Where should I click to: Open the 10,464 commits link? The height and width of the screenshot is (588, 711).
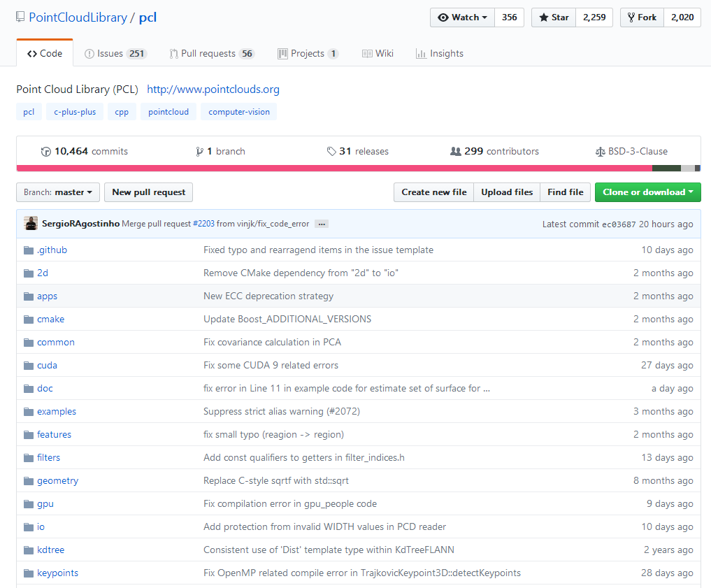85,152
